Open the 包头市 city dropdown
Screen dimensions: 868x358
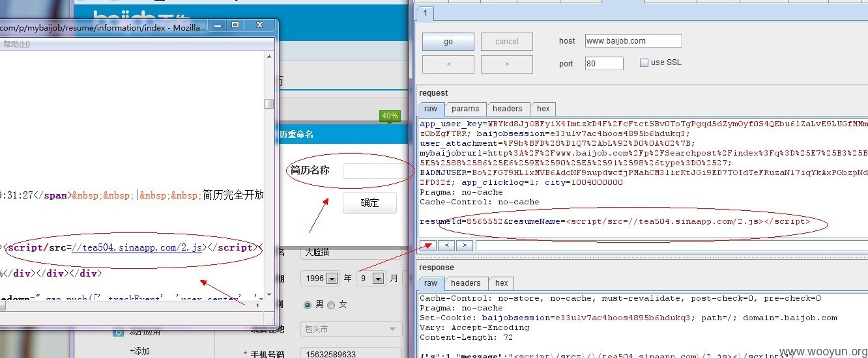[351, 329]
